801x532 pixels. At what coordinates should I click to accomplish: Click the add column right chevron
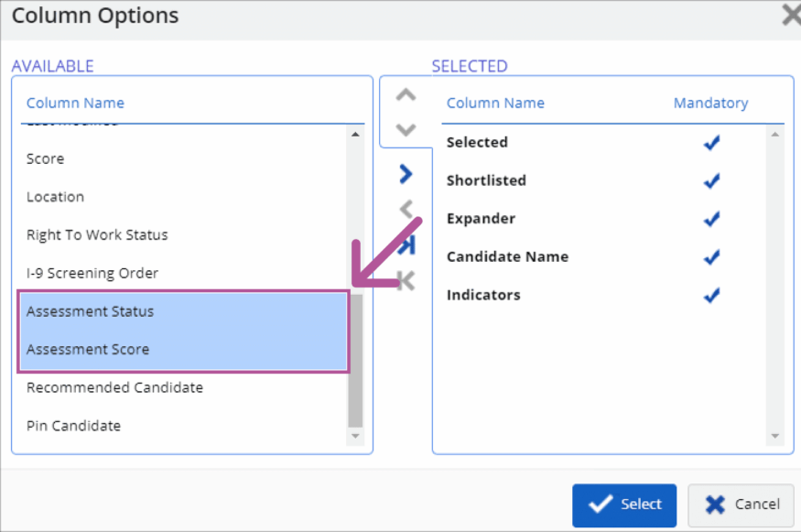click(x=406, y=174)
